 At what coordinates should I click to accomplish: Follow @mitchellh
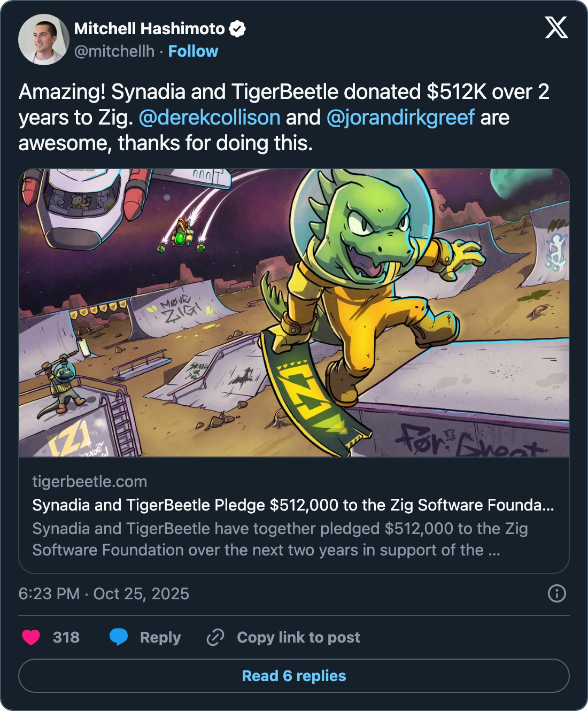point(193,51)
